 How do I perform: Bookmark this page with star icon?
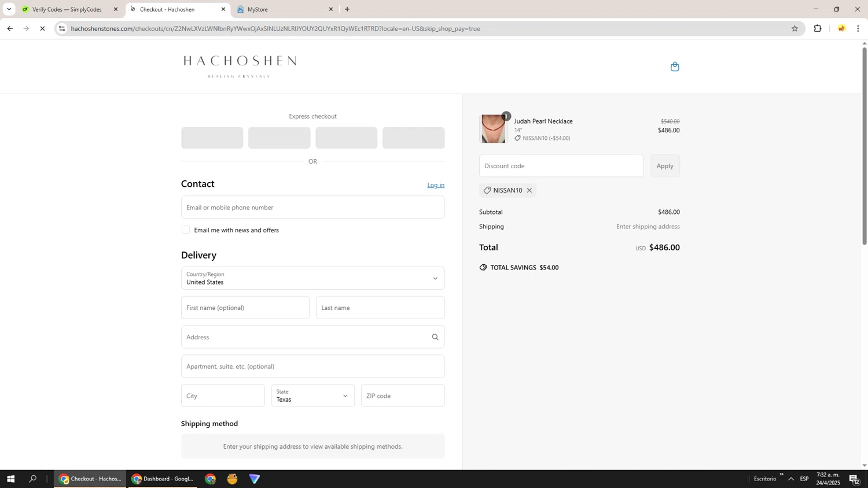click(795, 28)
